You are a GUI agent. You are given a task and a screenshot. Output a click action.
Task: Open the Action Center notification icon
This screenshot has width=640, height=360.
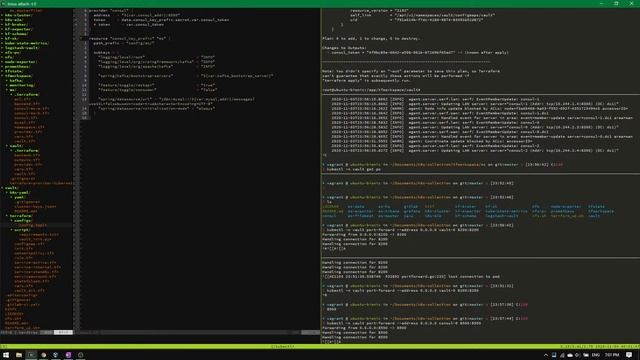(629, 355)
